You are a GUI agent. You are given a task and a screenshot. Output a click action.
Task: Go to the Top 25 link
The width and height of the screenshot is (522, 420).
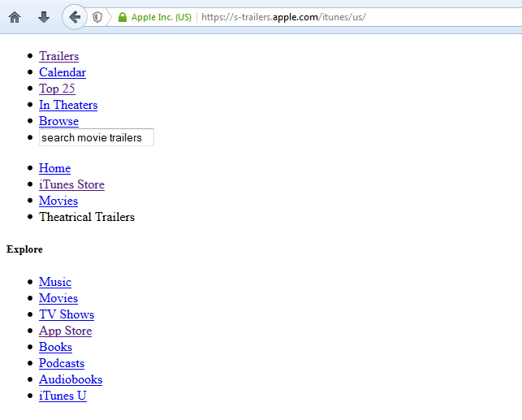(x=57, y=89)
